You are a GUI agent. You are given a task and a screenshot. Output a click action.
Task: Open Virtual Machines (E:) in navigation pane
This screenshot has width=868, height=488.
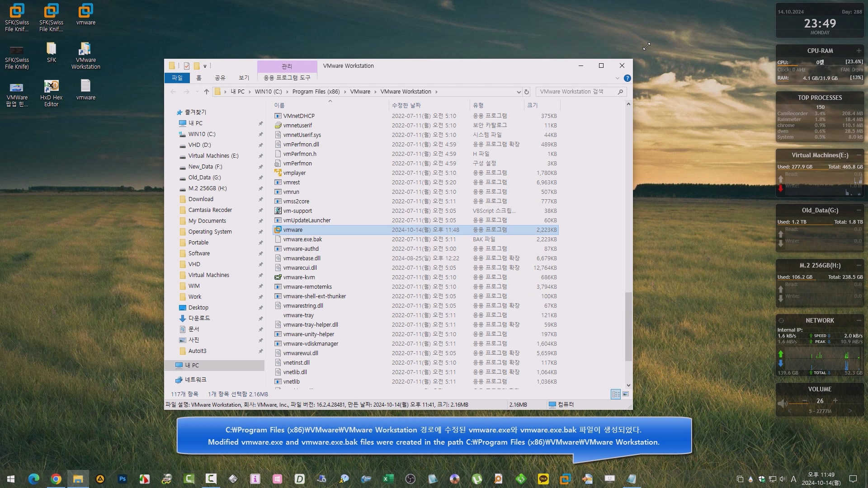pyautogui.click(x=213, y=156)
